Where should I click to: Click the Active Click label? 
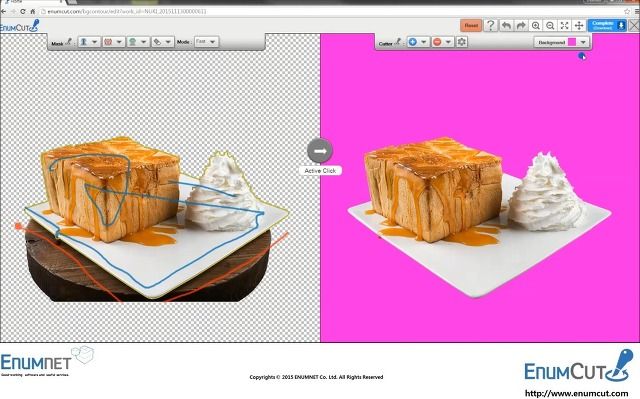point(320,171)
